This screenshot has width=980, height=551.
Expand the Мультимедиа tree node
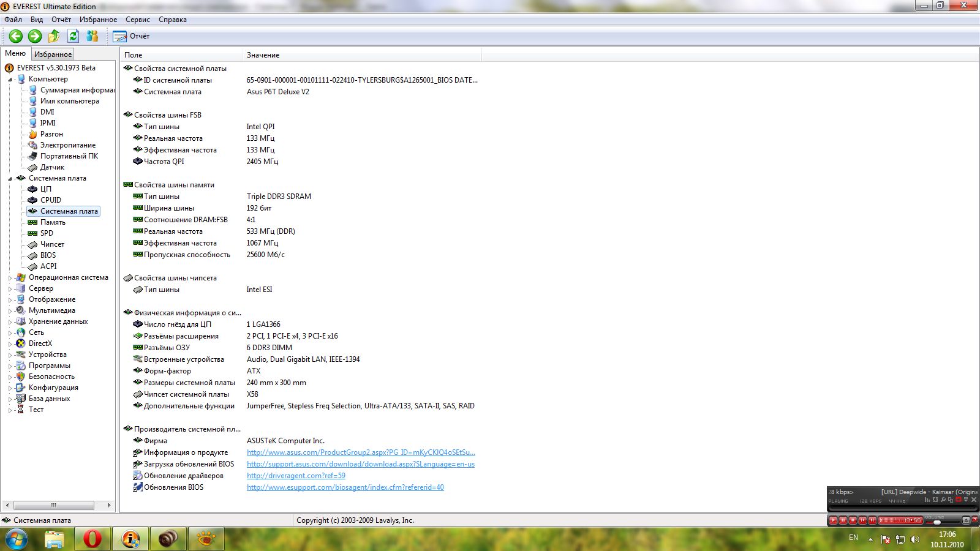point(10,311)
